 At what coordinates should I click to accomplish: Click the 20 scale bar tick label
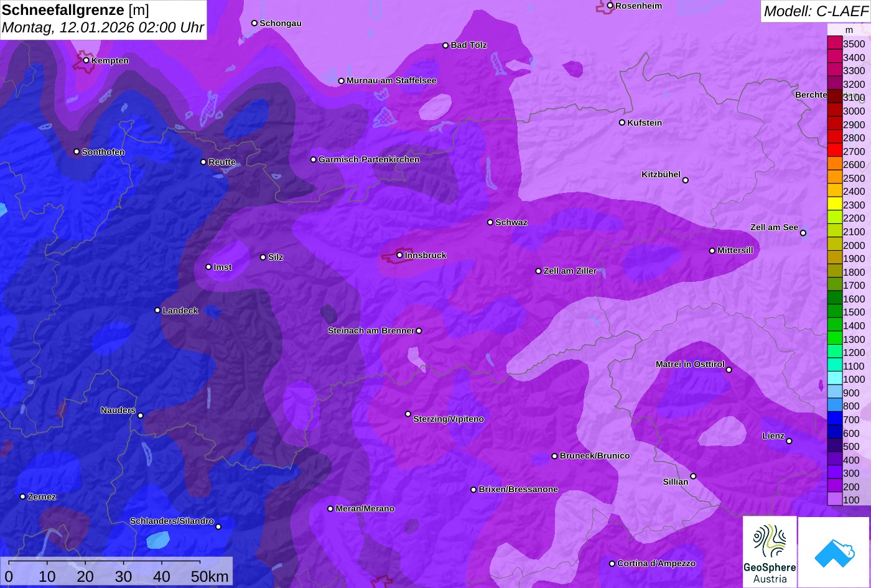tap(85, 577)
